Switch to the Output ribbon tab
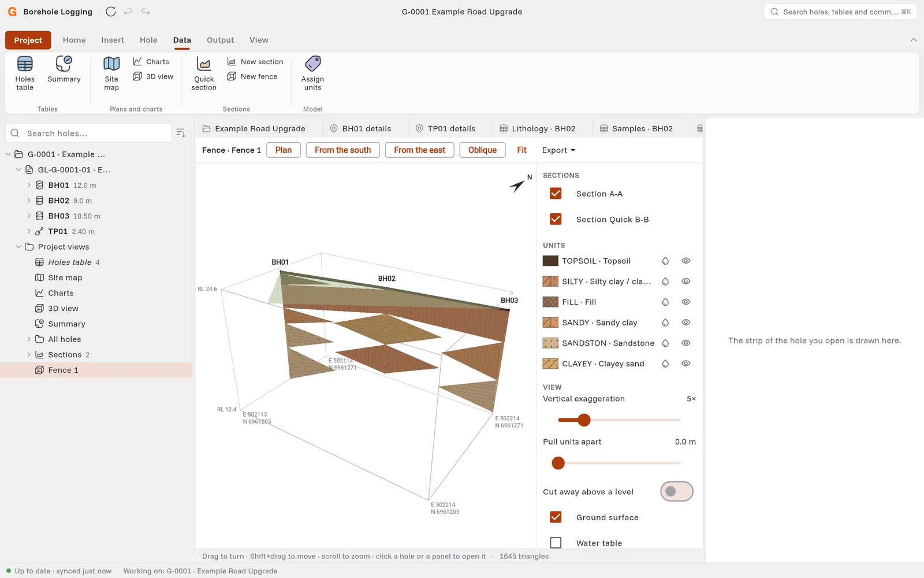Viewport: 924px width, 578px height. (x=221, y=40)
